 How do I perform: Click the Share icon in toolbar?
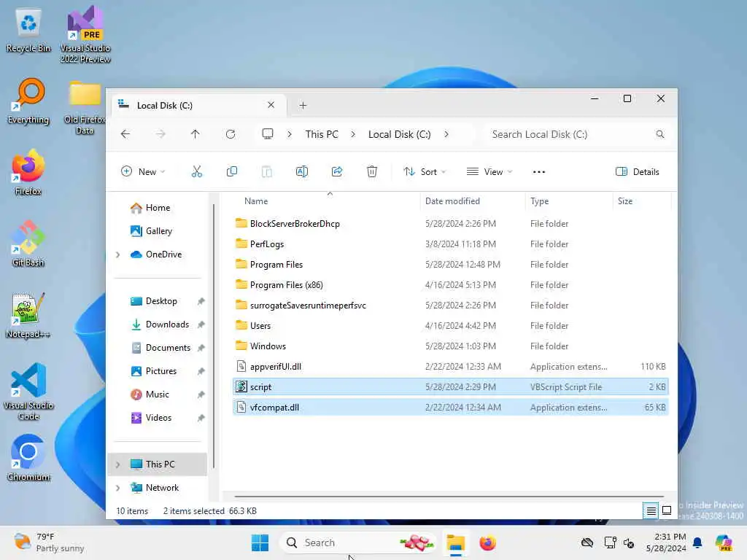(337, 172)
